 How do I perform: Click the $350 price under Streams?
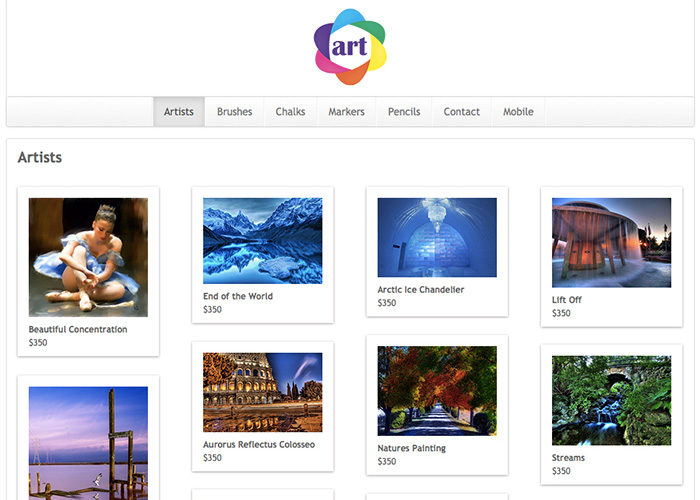click(561, 471)
